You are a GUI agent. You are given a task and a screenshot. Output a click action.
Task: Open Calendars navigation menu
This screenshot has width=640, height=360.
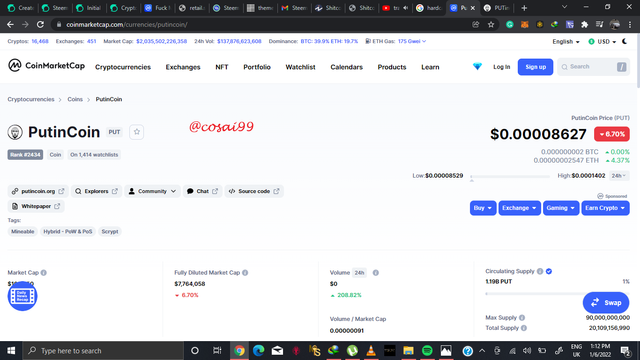pyautogui.click(x=347, y=67)
